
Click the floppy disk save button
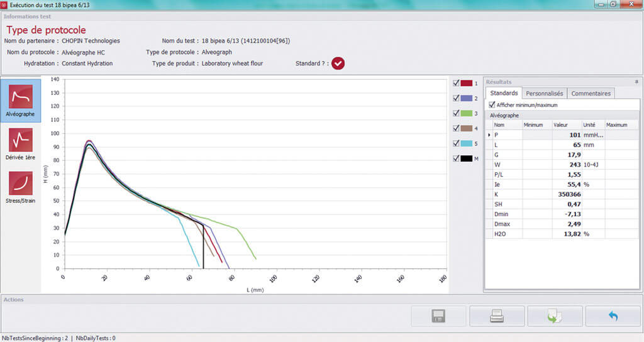[x=438, y=316]
